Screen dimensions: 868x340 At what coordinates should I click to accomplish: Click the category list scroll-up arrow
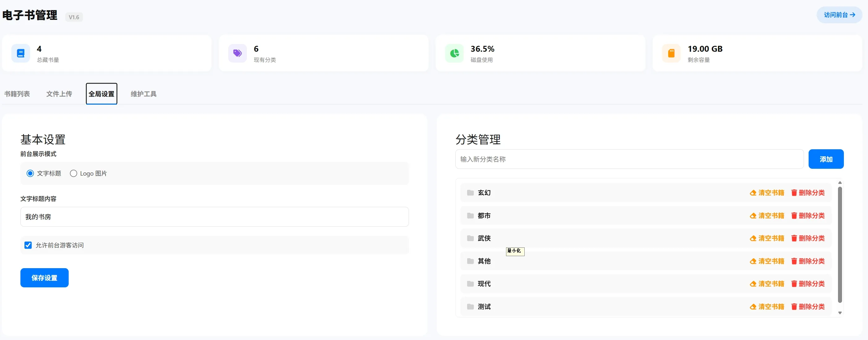(x=840, y=182)
